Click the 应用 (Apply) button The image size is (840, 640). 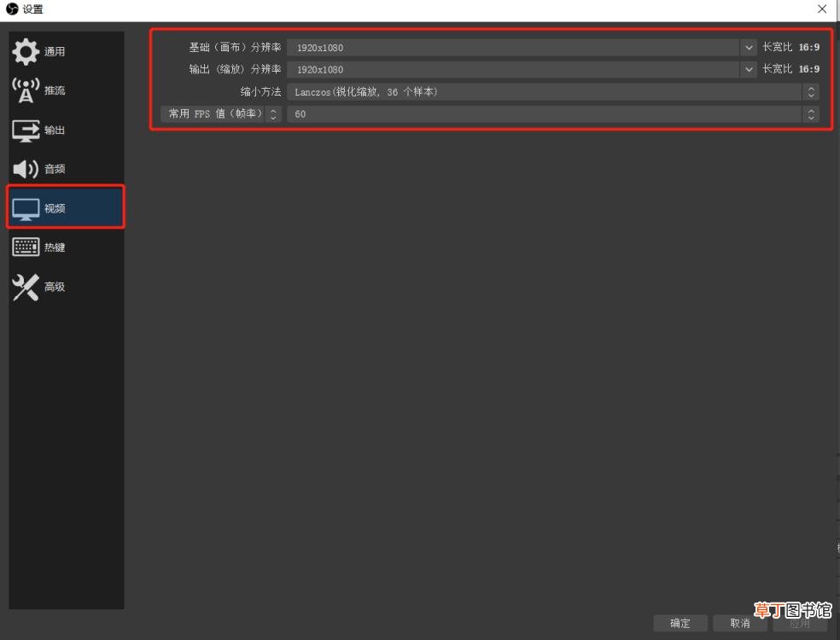pos(800,624)
